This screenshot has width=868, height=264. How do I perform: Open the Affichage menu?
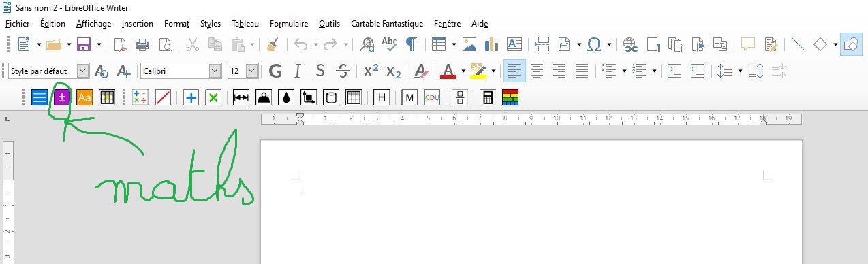93,24
